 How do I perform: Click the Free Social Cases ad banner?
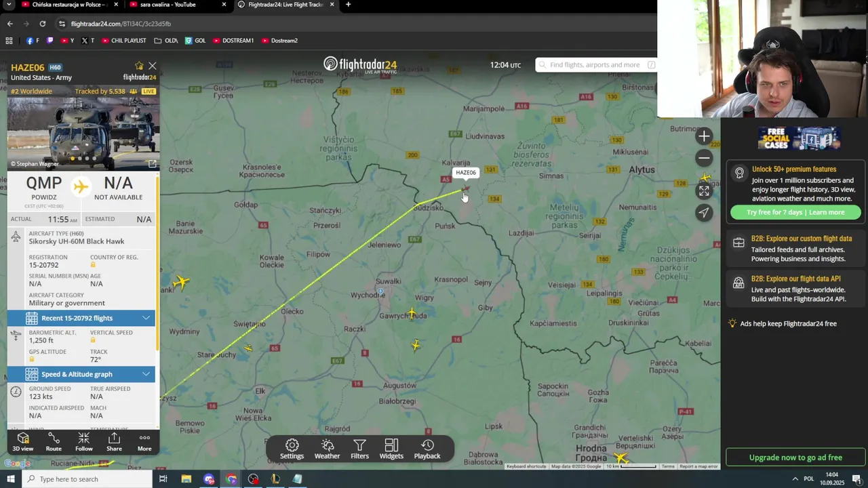(799, 138)
